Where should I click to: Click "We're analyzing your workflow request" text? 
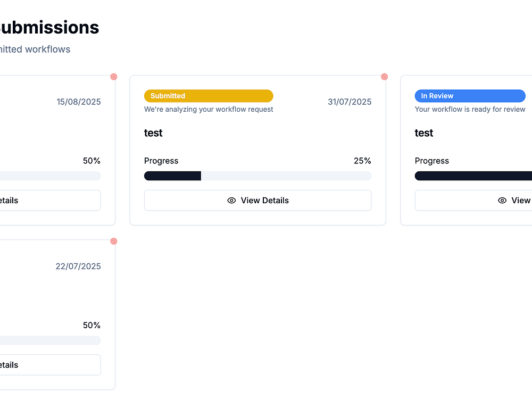[x=209, y=110]
